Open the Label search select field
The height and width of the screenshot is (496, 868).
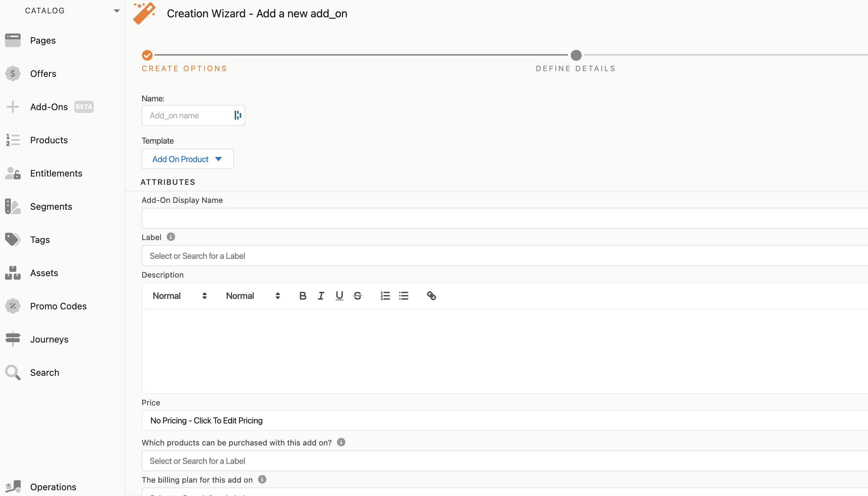click(x=505, y=256)
